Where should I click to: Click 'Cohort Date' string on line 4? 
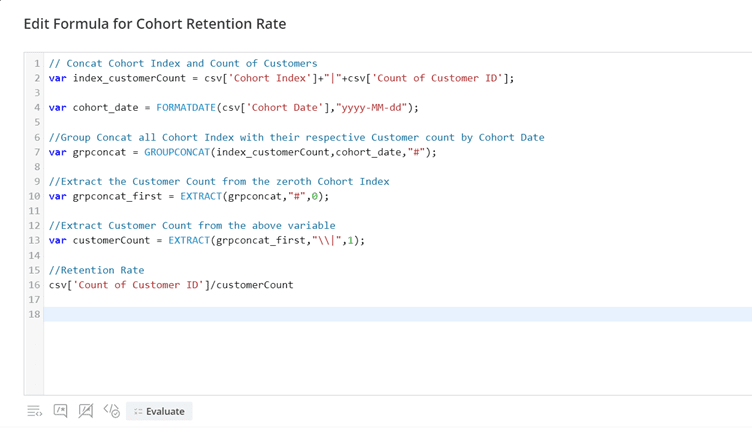[285, 107]
